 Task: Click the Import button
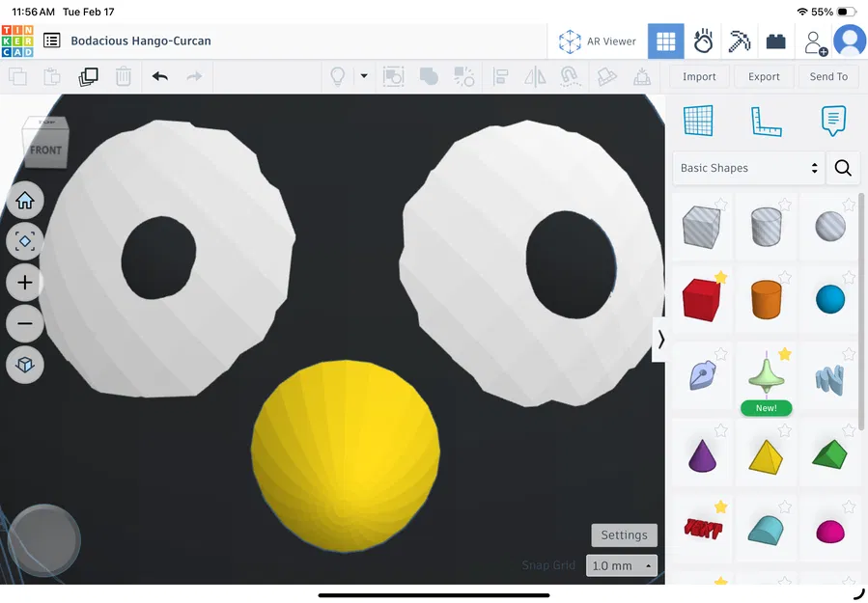[699, 77]
